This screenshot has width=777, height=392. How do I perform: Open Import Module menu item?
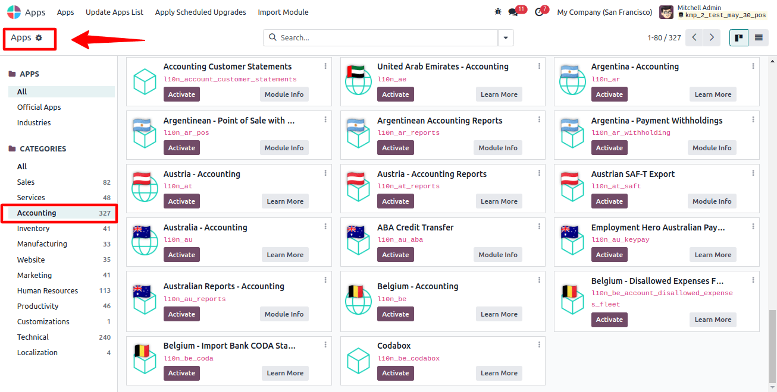283,12
